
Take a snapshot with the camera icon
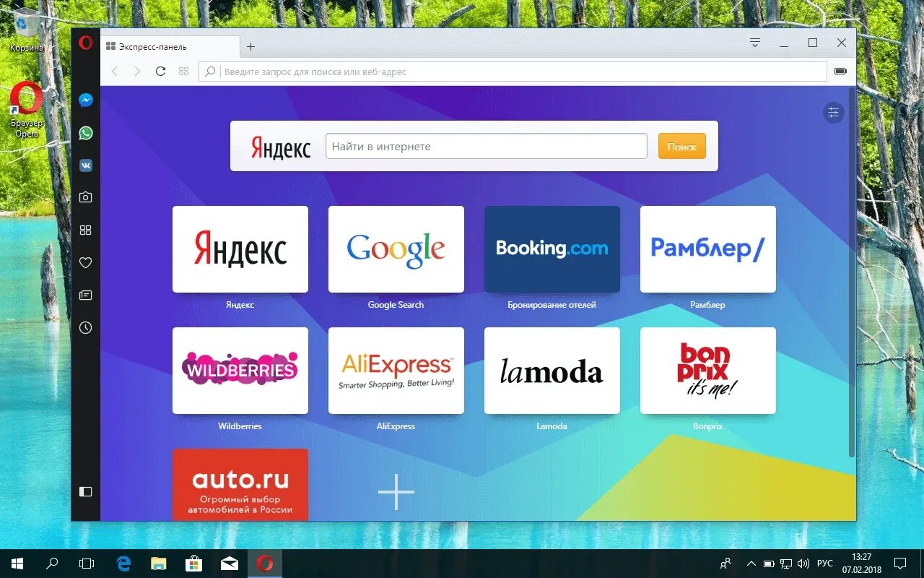pos(85,197)
